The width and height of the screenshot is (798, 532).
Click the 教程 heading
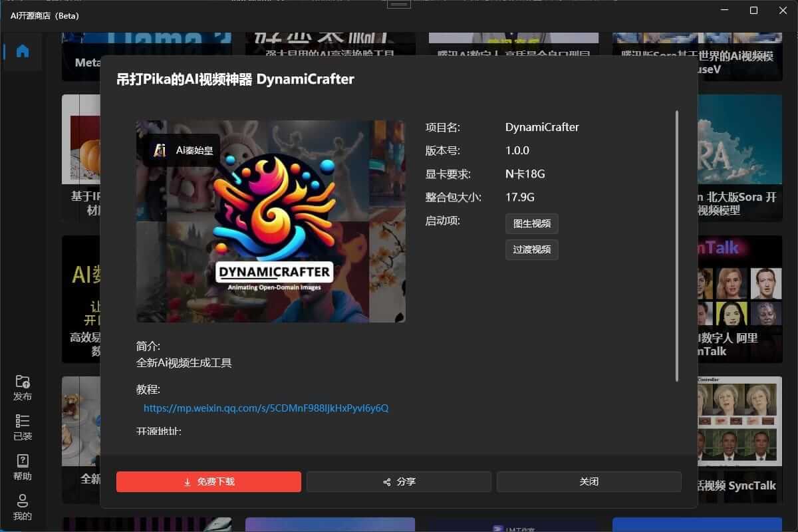click(x=148, y=390)
